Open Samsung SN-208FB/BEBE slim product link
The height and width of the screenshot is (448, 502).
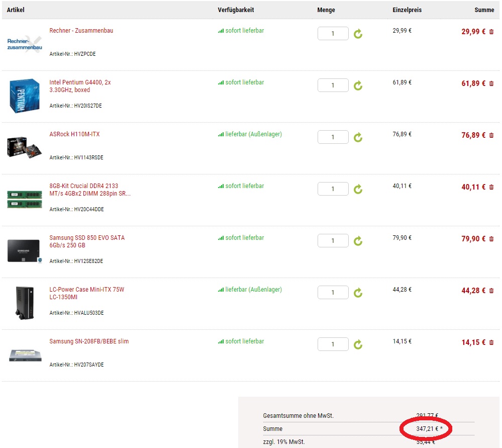coord(89,341)
